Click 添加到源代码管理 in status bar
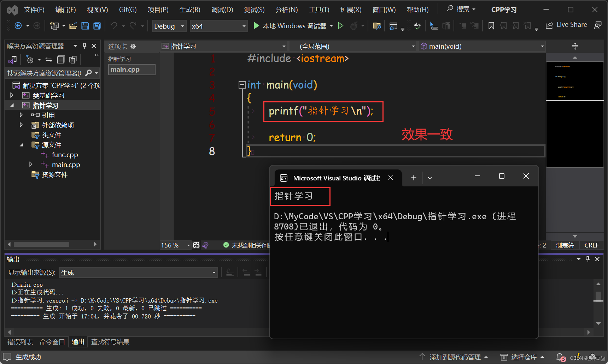Viewport: 608px width, 364px height. [454, 357]
